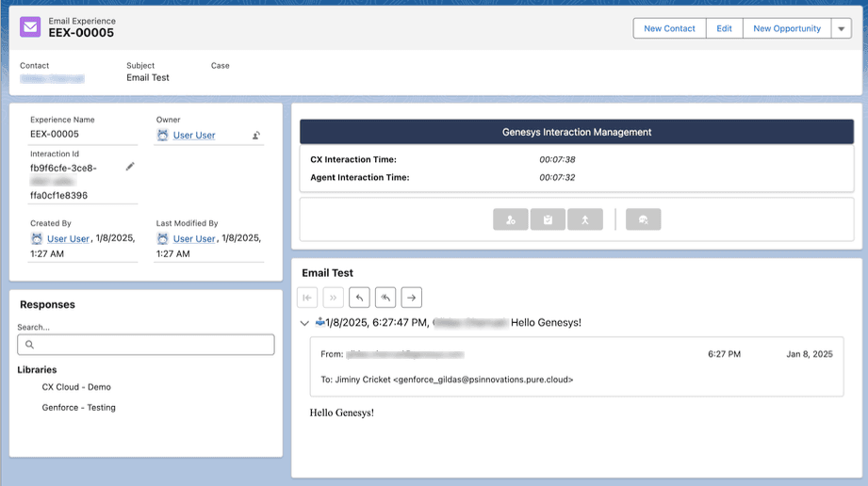The height and width of the screenshot is (486, 868).
Task: Open the dropdown arrow next to New Opportunity
Action: pyautogui.click(x=841, y=29)
